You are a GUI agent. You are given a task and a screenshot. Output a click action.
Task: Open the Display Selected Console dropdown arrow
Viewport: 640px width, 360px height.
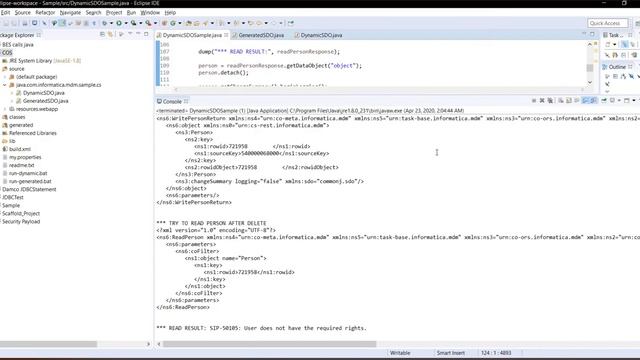619,100
